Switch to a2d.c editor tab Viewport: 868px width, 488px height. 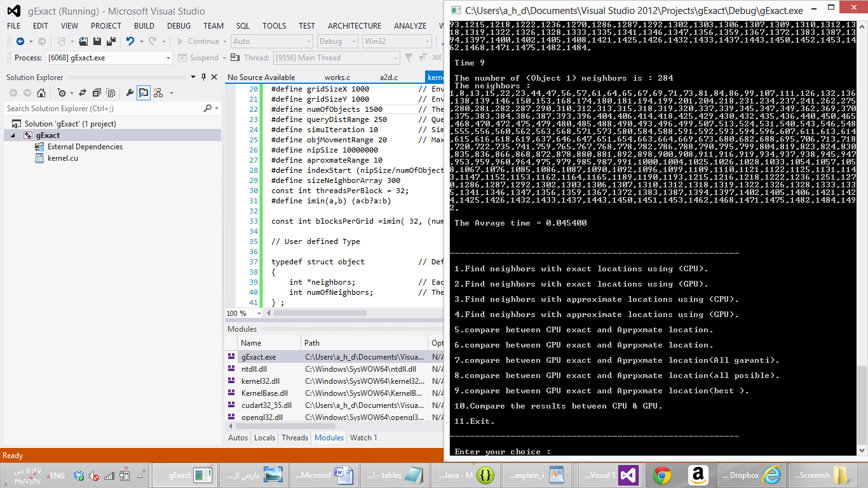pos(389,78)
